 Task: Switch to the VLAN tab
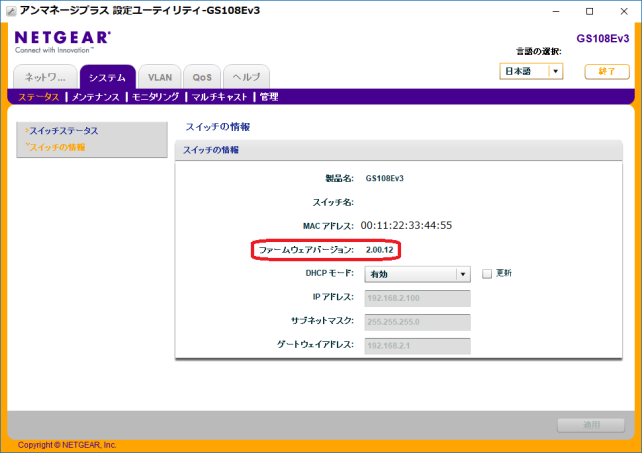pos(160,77)
